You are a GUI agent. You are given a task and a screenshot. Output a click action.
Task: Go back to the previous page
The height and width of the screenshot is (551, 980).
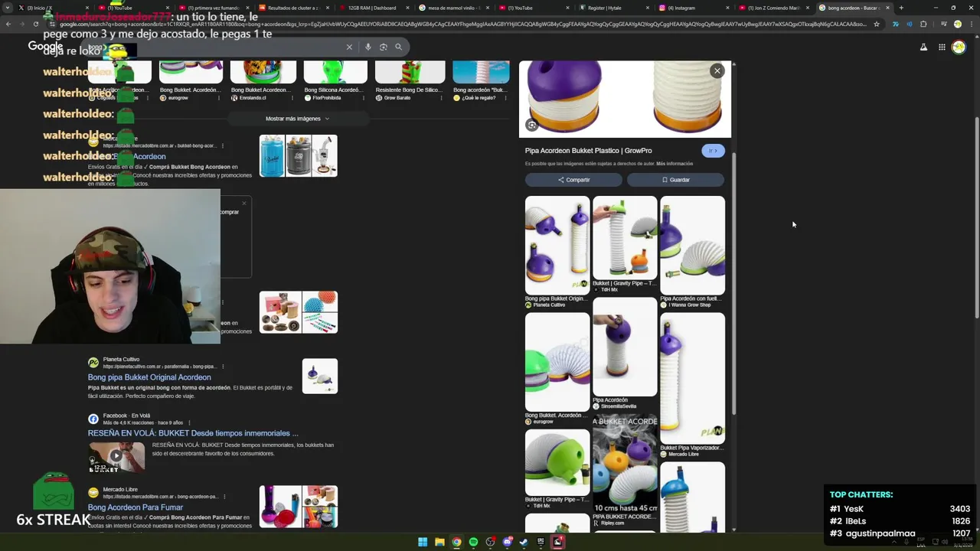(8, 24)
